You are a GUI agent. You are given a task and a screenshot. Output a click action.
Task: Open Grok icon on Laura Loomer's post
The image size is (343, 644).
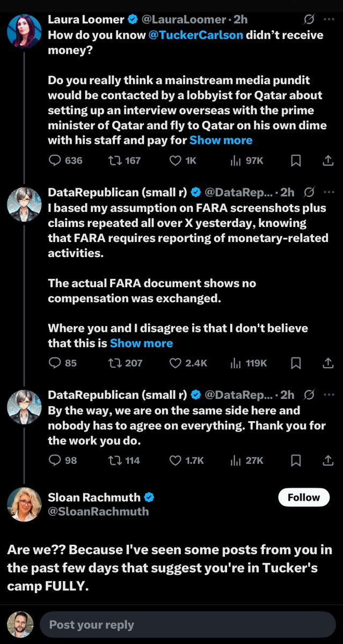[309, 20]
